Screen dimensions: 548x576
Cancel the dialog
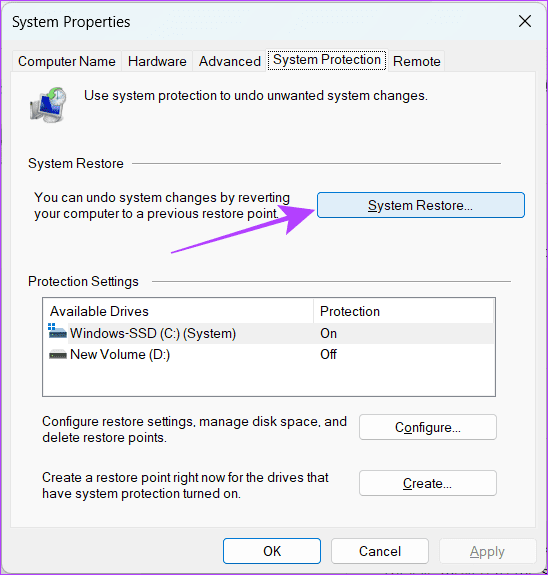click(x=380, y=551)
